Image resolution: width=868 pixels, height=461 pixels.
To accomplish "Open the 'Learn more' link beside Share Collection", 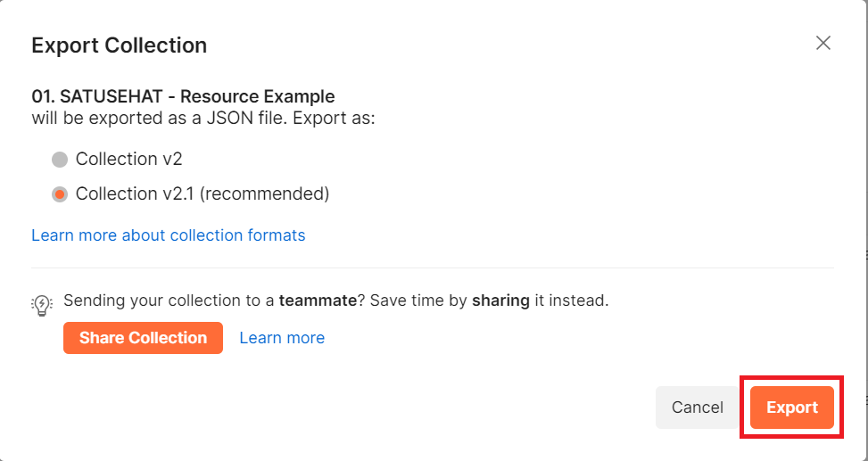I will tap(282, 338).
